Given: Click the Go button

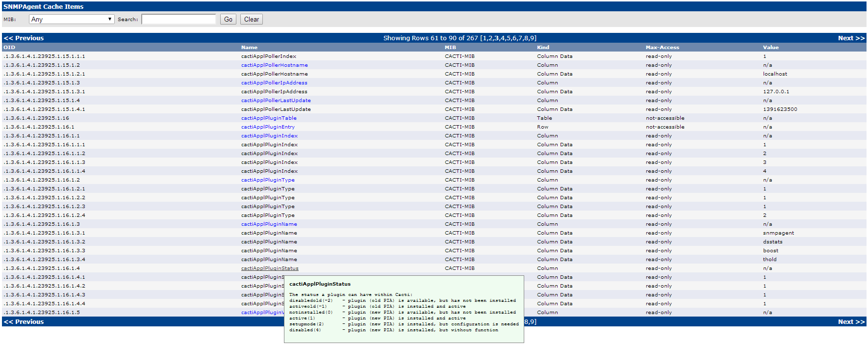Looking at the screenshot, I should click(x=229, y=19).
